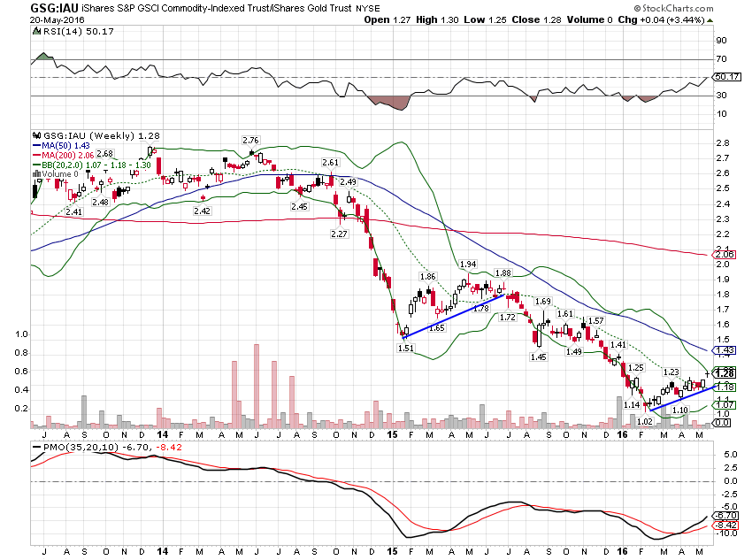Click the Open 1.27 value in header
Viewport: 752px width, 560px height.
(x=387, y=20)
